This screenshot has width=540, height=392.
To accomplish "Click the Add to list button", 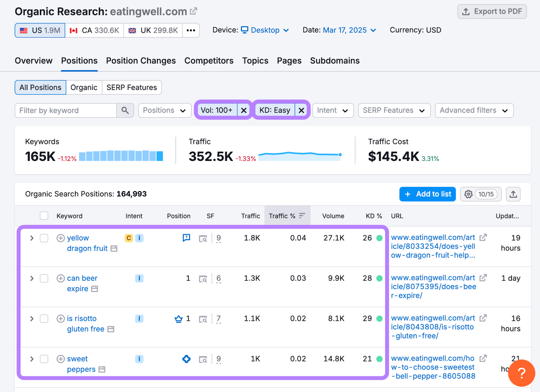I will (427, 194).
